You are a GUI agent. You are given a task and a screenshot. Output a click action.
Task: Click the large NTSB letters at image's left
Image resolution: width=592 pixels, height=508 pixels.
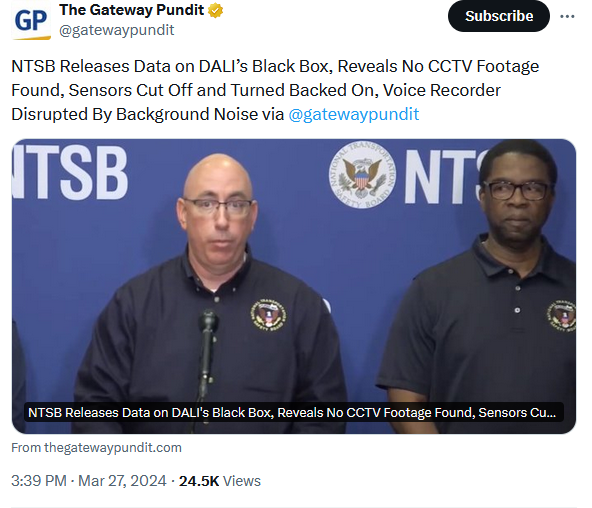click(x=70, y=172)
